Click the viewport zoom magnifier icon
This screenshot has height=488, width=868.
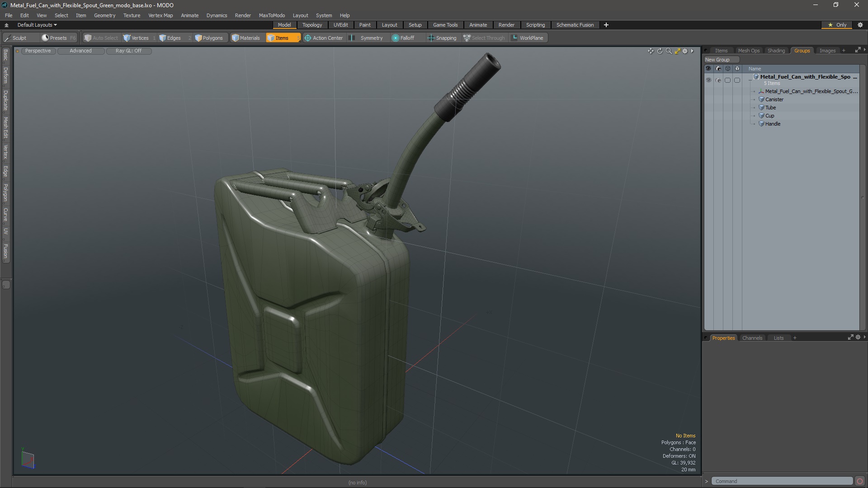pos(669,51)
